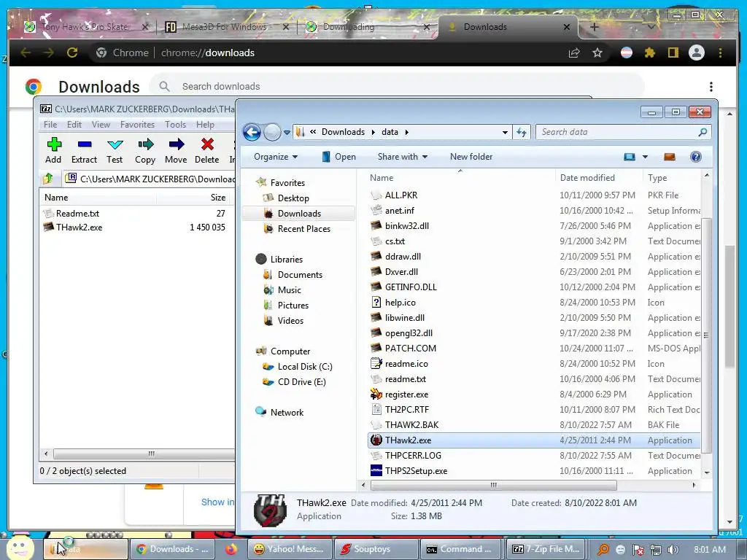Select Desktop in Favorites
747x560 pixels.
click(293, 198)
